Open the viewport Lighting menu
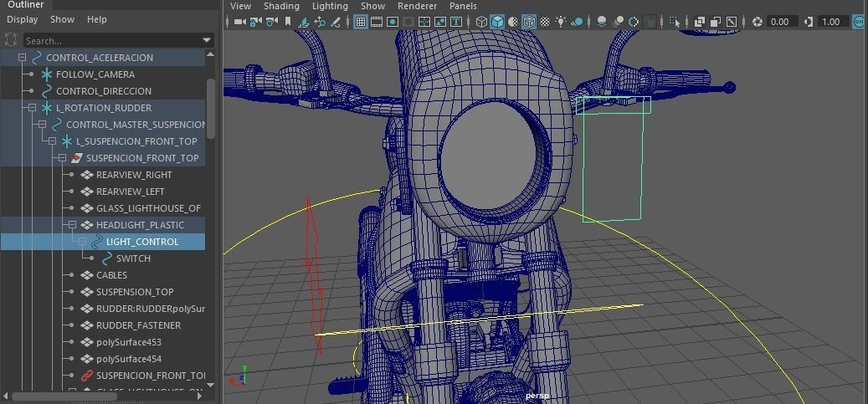The width and height of the screenshot is (868, 404). (330, 6)
